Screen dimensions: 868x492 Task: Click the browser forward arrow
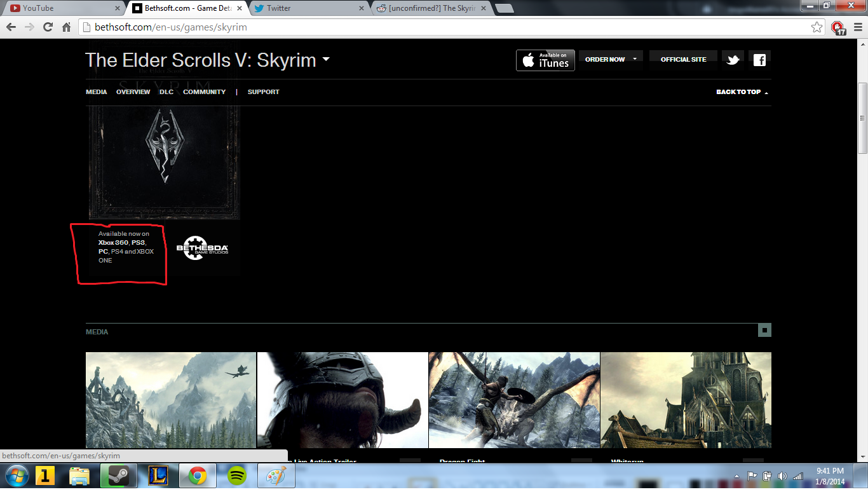click(x=29, y=27)
